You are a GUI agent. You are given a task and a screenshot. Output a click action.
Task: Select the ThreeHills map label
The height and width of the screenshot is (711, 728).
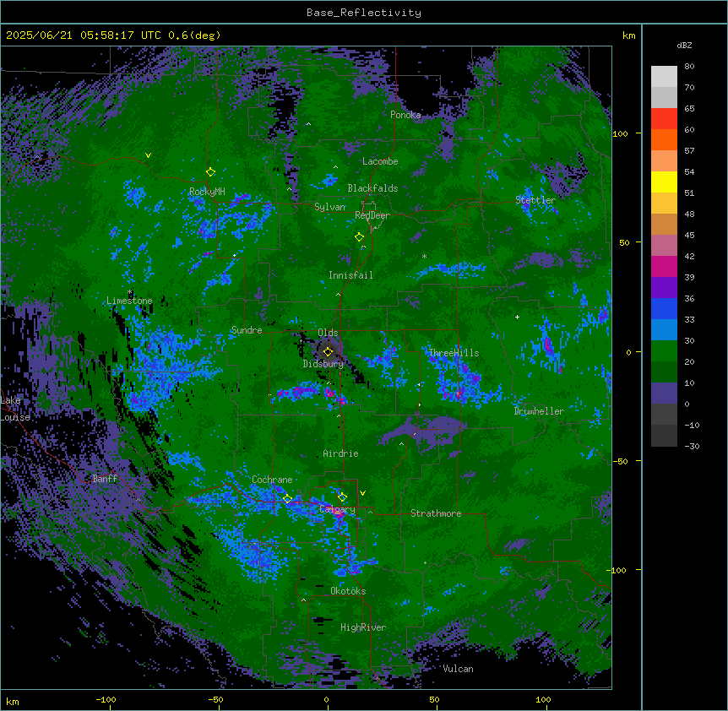[x=454, y=353]
